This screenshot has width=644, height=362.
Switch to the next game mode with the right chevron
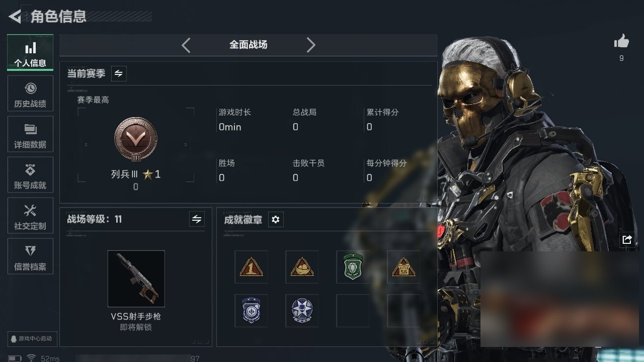(x=311, y=45)
